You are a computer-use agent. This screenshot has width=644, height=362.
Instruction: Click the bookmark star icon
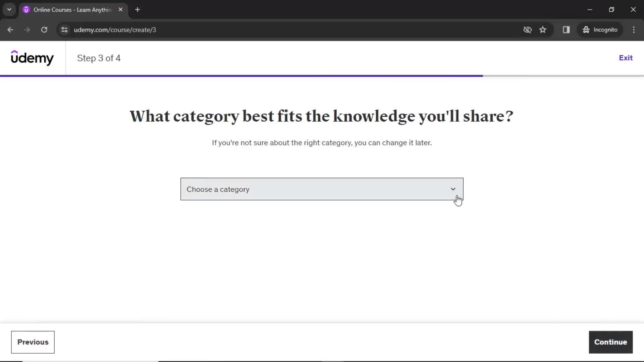543,29
